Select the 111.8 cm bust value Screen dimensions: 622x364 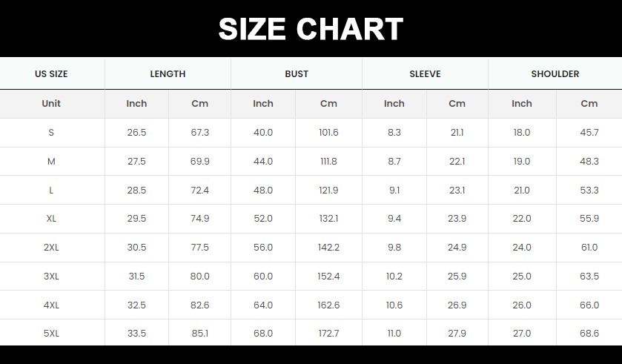[328, 162]
